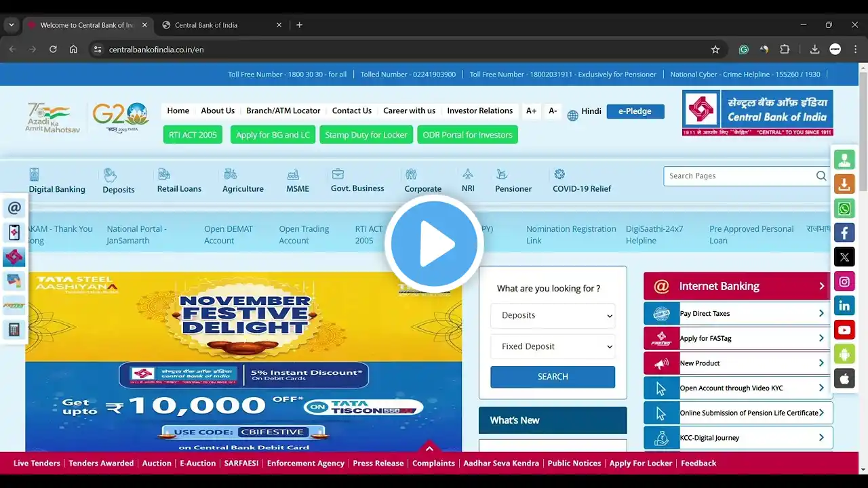The width and height of the screenshot is (868, 488).
Task: Click the FASTag icon in left sidebar
Action: (x=14, y=306)
